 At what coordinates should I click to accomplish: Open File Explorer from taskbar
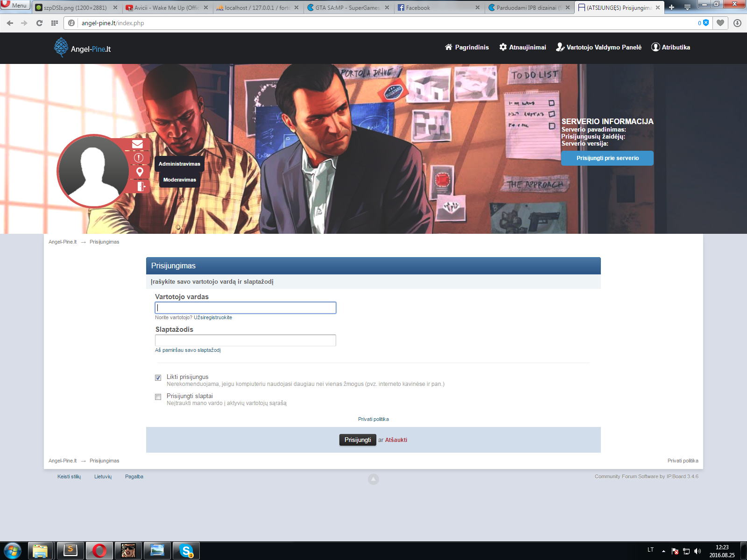coord(41,551)
